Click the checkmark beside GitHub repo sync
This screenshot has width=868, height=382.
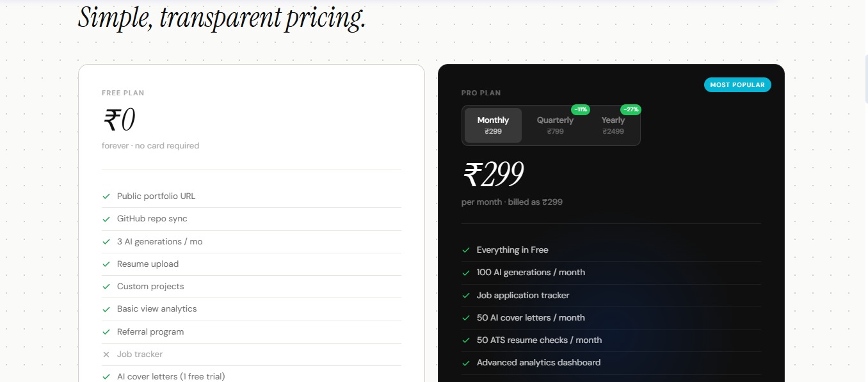click(x=106, y=219)
